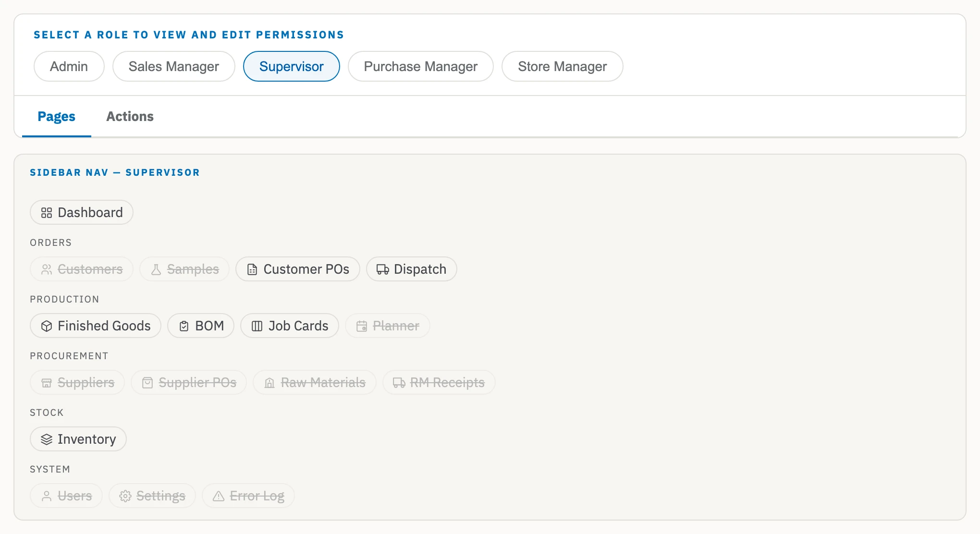Click the Dashboard grid icon

(x=47, y=213)
